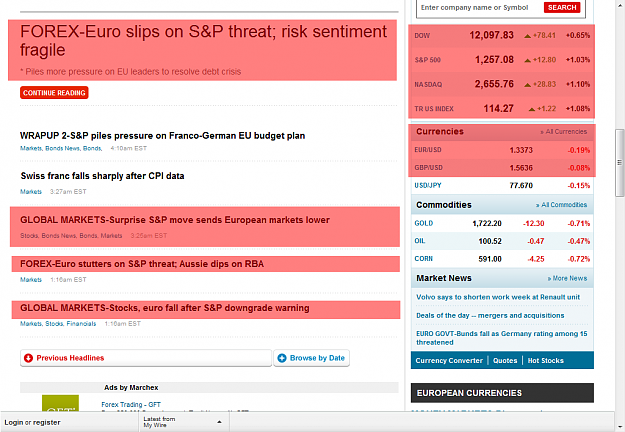625x432 pixels.
Task: Click the GFT ad thumbnail
Action: pyautogui.click(x=60, y=403)
